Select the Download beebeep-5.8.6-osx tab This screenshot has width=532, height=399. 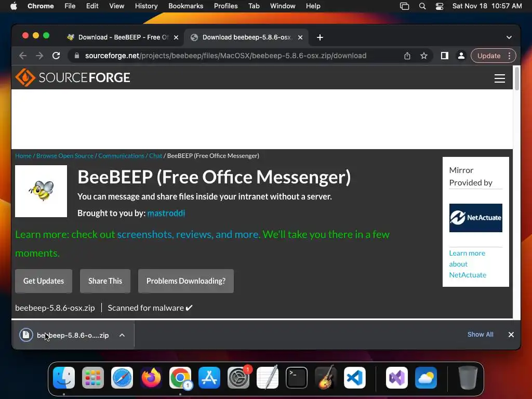click(246, 37)
